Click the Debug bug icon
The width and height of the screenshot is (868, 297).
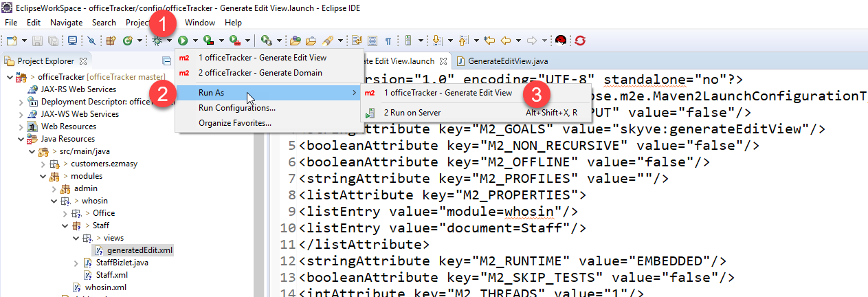157,41
